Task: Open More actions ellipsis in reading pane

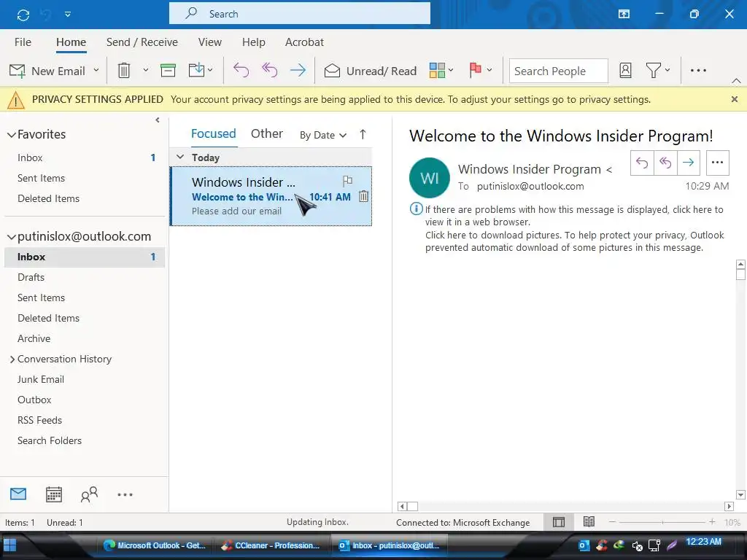Action: [718, 163]
